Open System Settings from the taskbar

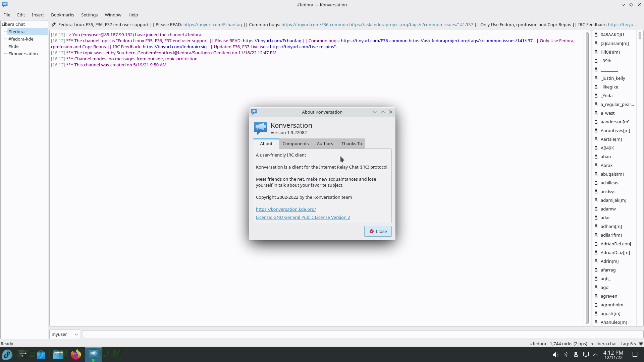point(23,354)
